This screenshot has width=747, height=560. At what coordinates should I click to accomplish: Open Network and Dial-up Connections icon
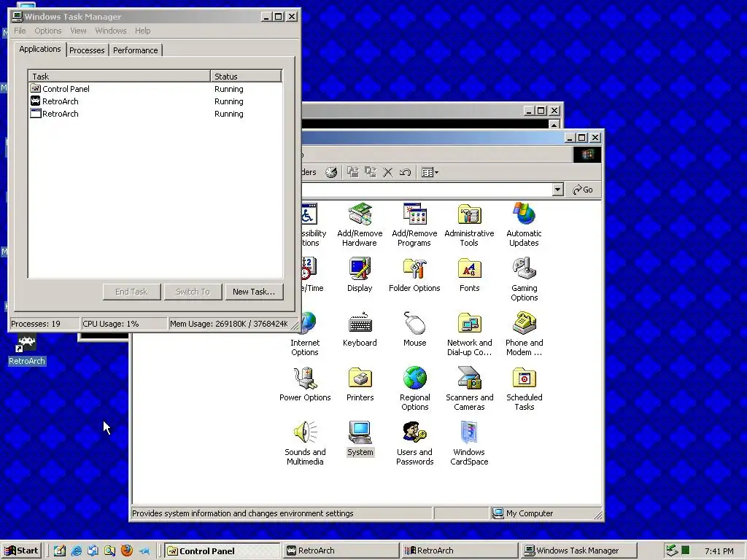[469, 334]
